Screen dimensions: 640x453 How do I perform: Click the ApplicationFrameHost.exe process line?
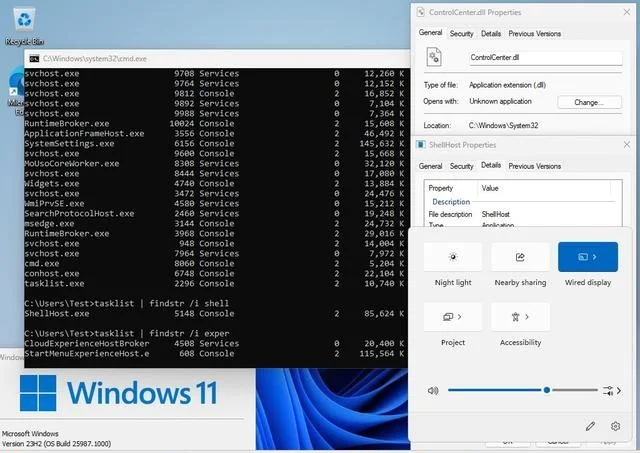(x=214, y=134)
